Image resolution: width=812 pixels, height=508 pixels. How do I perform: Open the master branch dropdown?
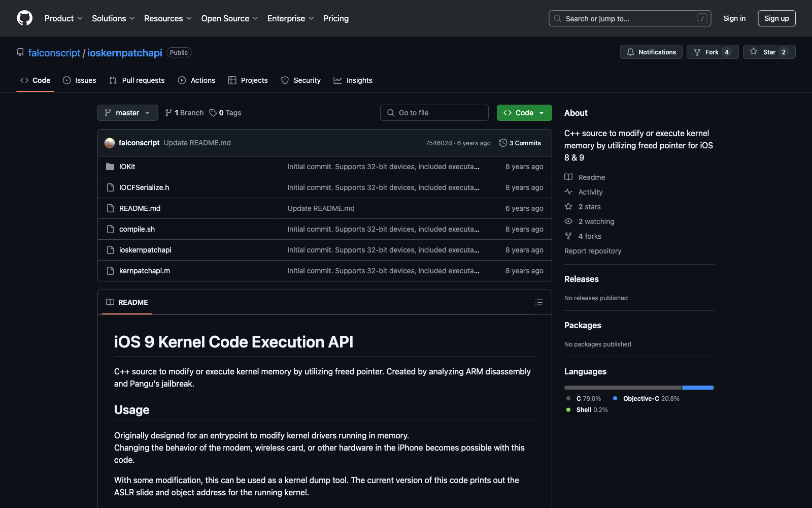pos(127,113)
